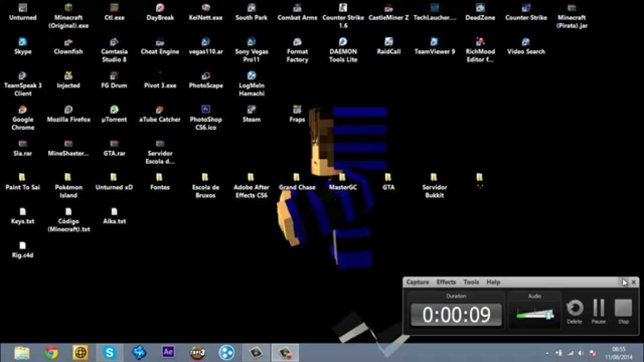Select the GTA.rar archive file
Viewport: 644px width, 362px height.
114,148
